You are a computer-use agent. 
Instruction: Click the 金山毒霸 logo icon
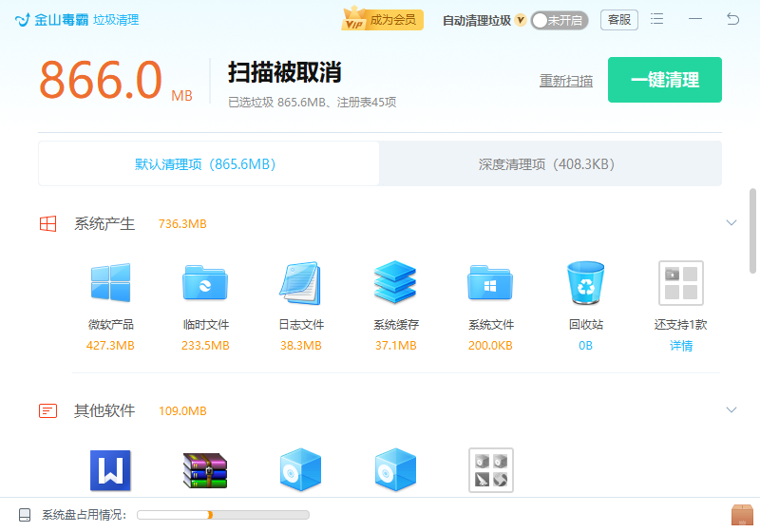click(22, 20)
